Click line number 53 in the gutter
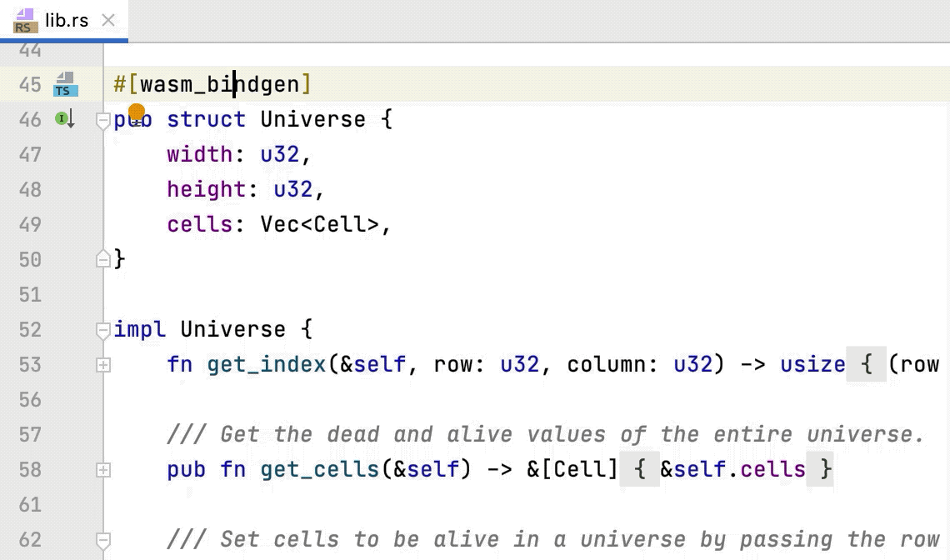950x560 pixels. pos(30,365)
